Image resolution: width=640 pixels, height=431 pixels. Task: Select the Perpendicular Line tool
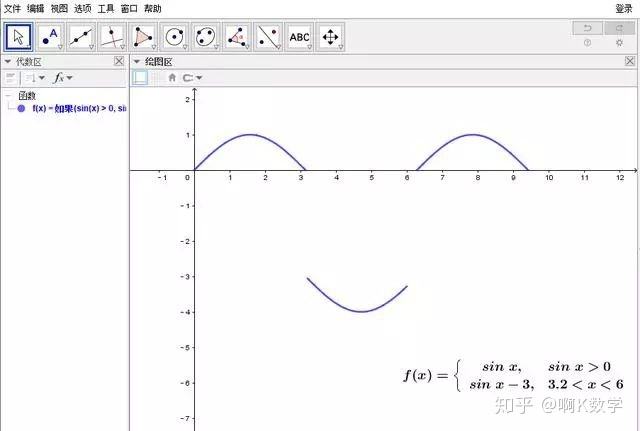click(x=112, y=37)
